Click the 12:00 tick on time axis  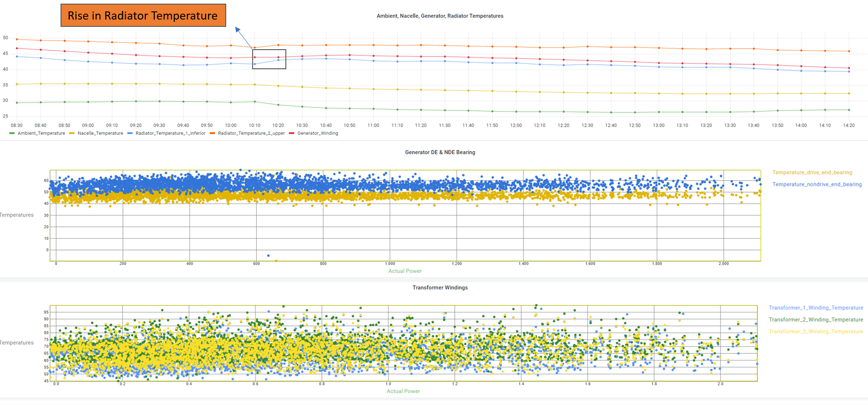(516, 125)
